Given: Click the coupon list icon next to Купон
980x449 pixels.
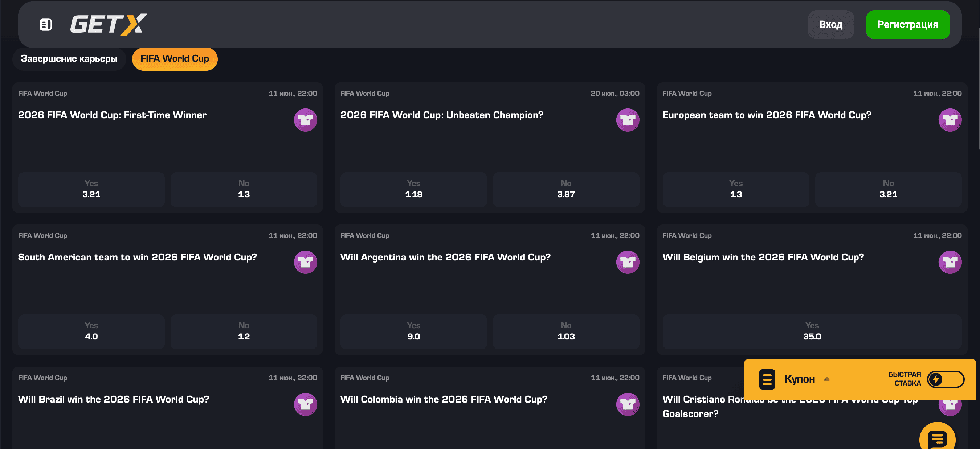Looking at the screenshot, I should [x=767, y=379].
